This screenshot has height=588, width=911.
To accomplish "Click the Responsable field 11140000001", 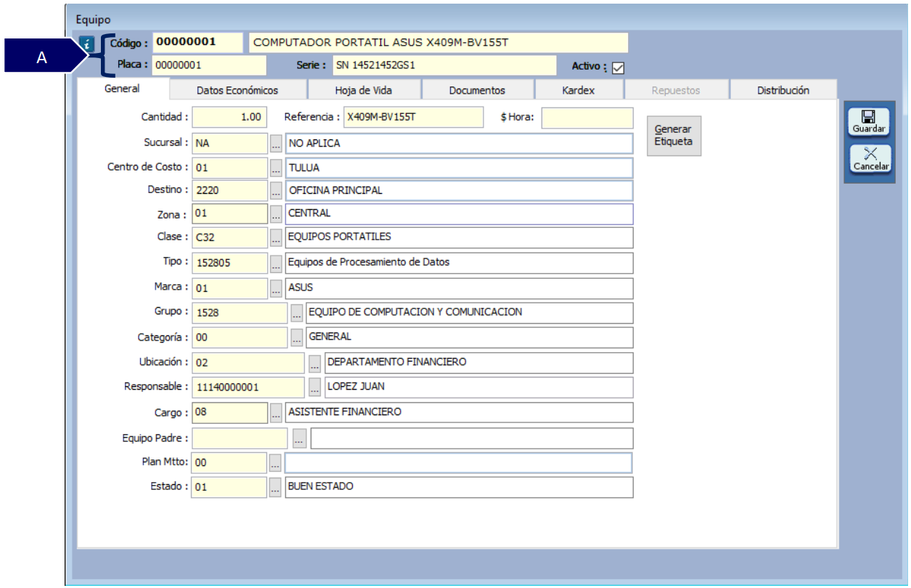I will (x=248, y=388).
